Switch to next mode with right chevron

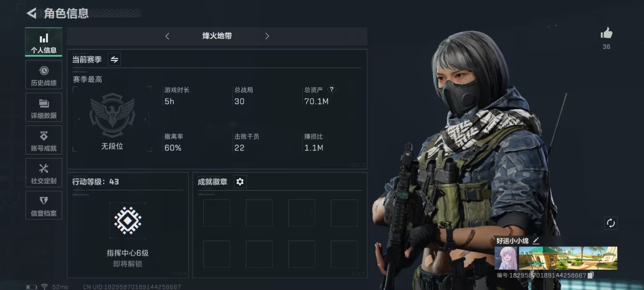pos(267,36)
